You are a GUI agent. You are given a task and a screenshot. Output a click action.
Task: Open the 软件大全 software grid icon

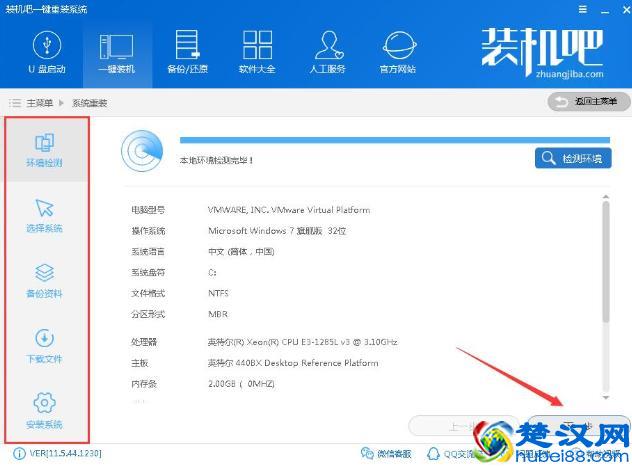tap(258, 52)
